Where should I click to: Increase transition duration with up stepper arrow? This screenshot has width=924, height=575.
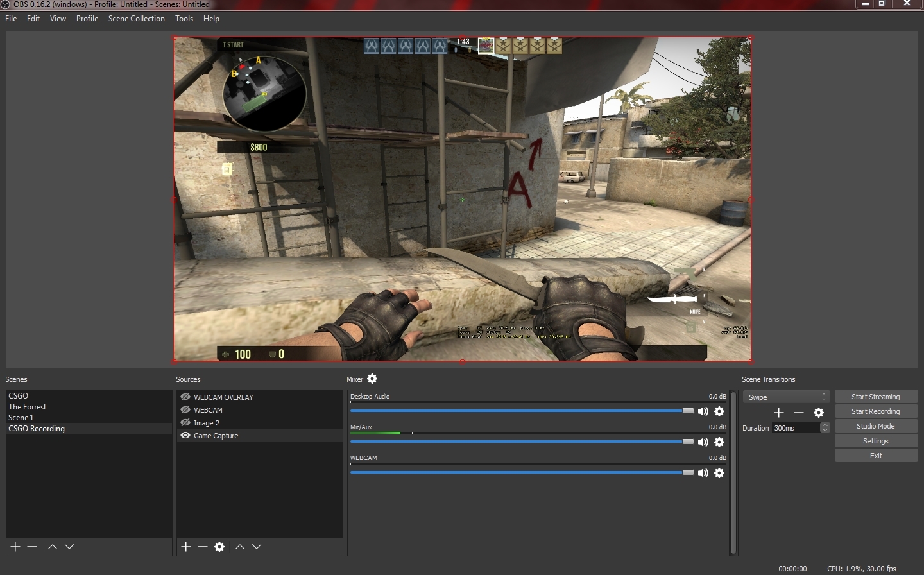[825, 425]
